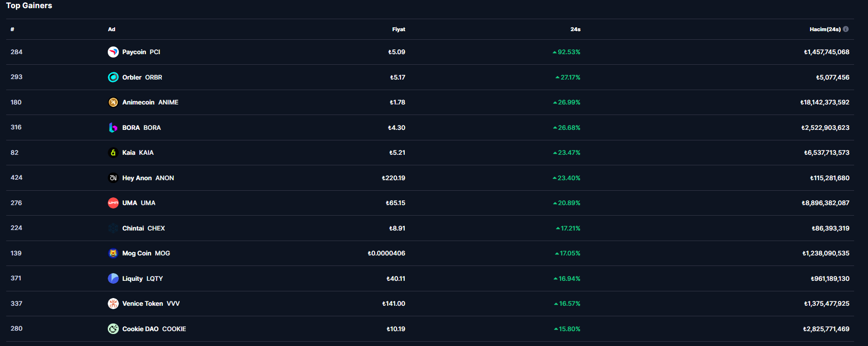Sort by the # rank column header
Screen dimensions: 868x346
[12, 29]
